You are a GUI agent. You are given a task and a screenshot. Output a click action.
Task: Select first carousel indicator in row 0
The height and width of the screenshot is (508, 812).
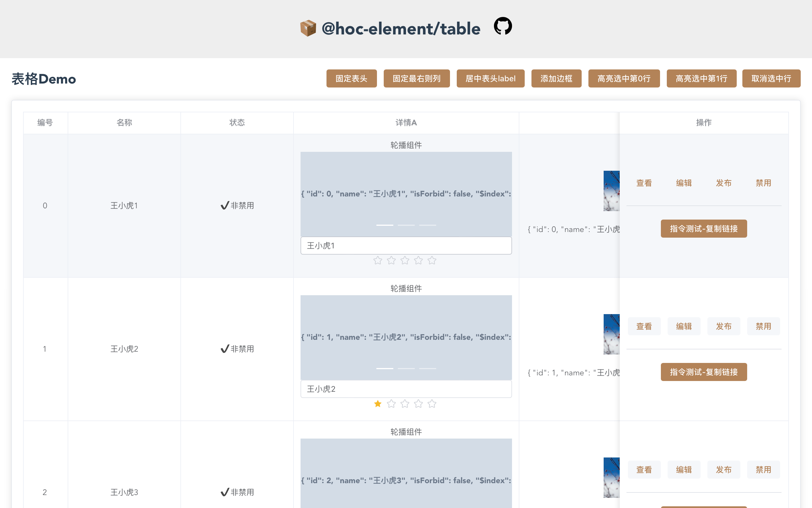[x=385, y=225]
